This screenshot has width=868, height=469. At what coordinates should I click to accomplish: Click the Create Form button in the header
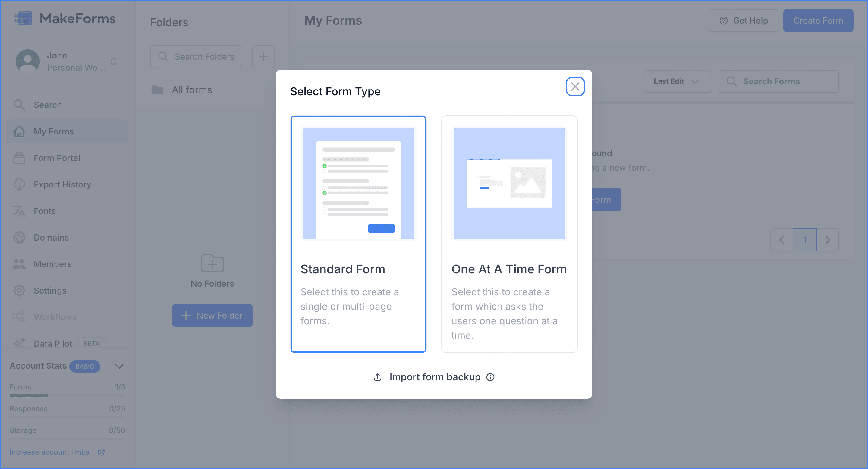click(818, 20)
